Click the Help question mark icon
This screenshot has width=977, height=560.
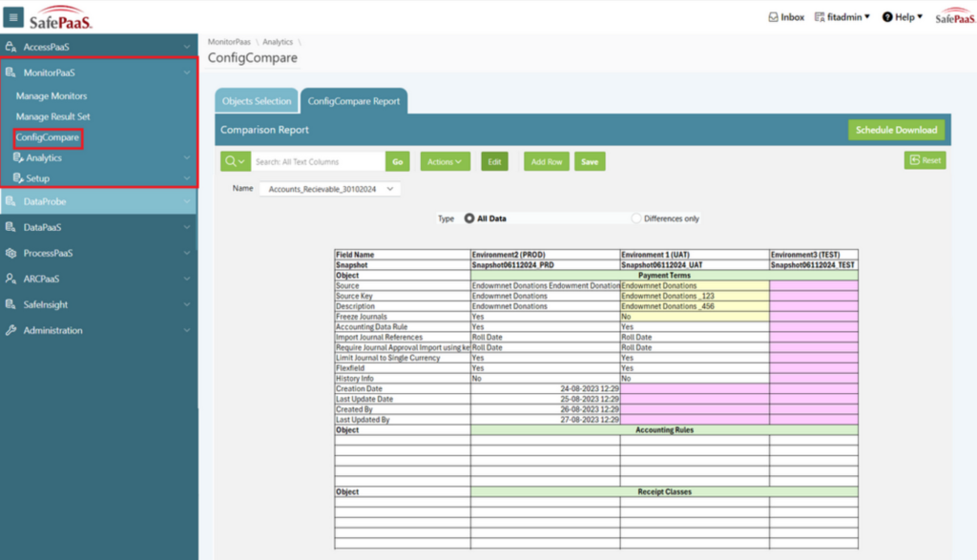(x=887, y=17)
